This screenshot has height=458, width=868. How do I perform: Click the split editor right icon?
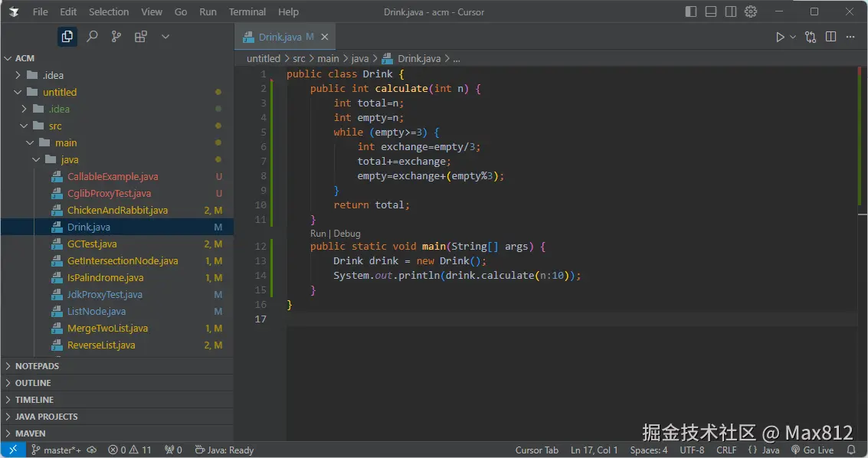point(830,37)
